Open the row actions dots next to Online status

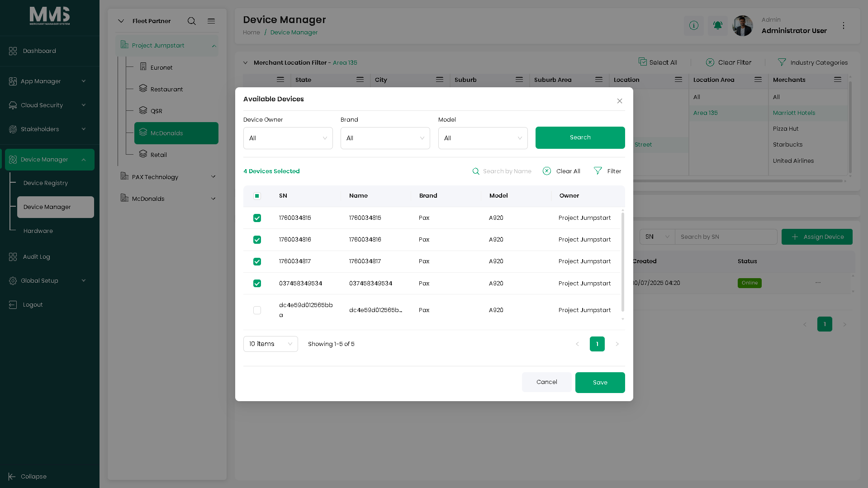click(x=818, y=283)
